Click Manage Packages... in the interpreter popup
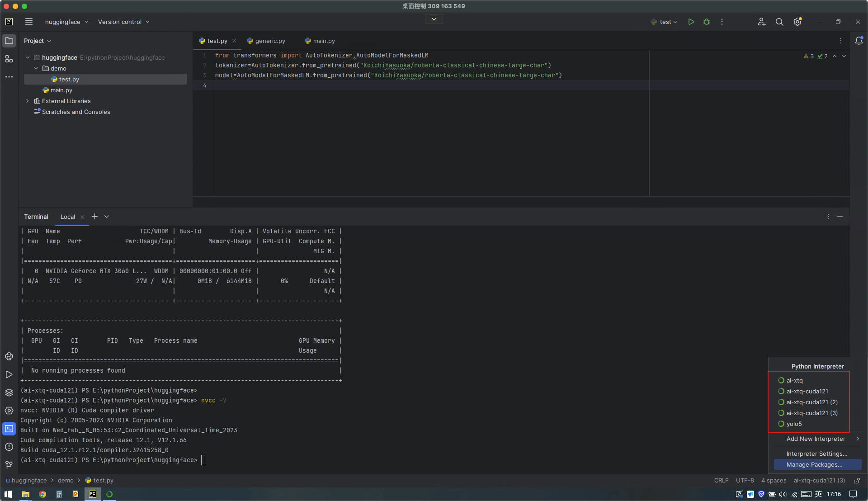This screenshot has height=501, width=868. 814,464
